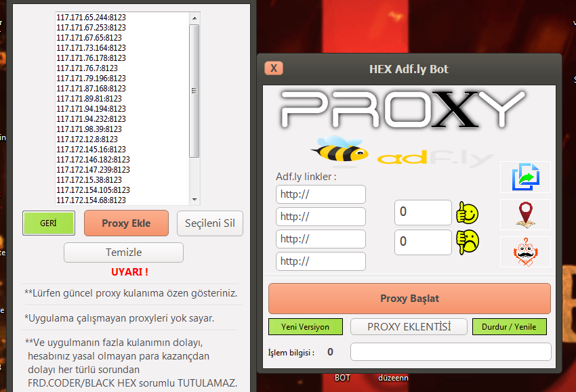Open Yeni Versiyon button
Viewport: 576px width, 392px height.
pyautogui.click(x=305, y=327)
